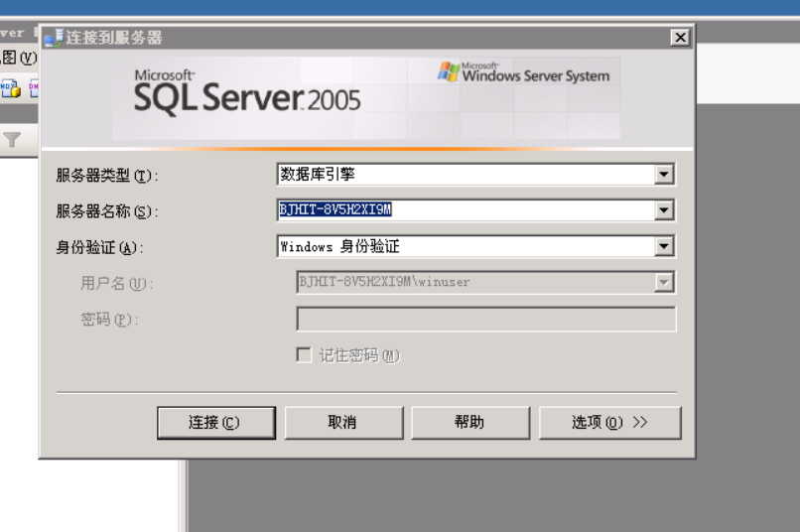Viewport: 800px width, 532px height.
Task: Open the server type (服务器类型) dropdown arrow
Action: pyautogui.click(x=664, y=175)
